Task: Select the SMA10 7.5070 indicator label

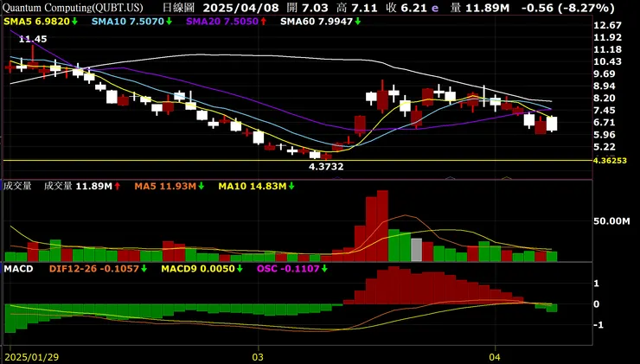Action: tap(128, 22)
